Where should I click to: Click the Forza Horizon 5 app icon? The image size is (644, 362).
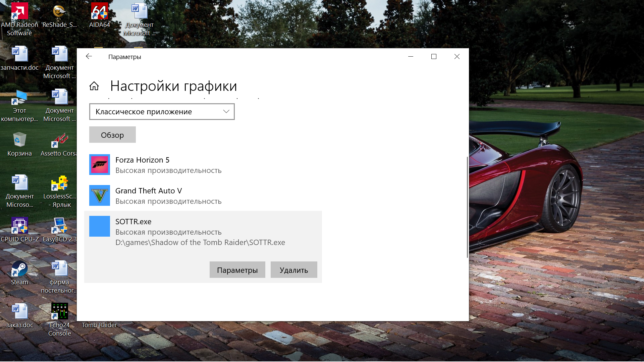tap(100, 165)
